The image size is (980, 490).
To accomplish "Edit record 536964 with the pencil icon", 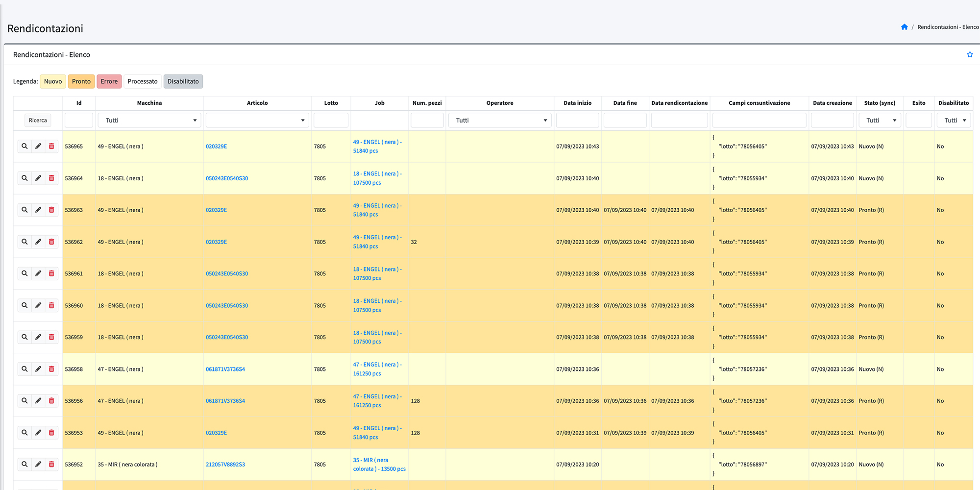I will coord(38,178).
